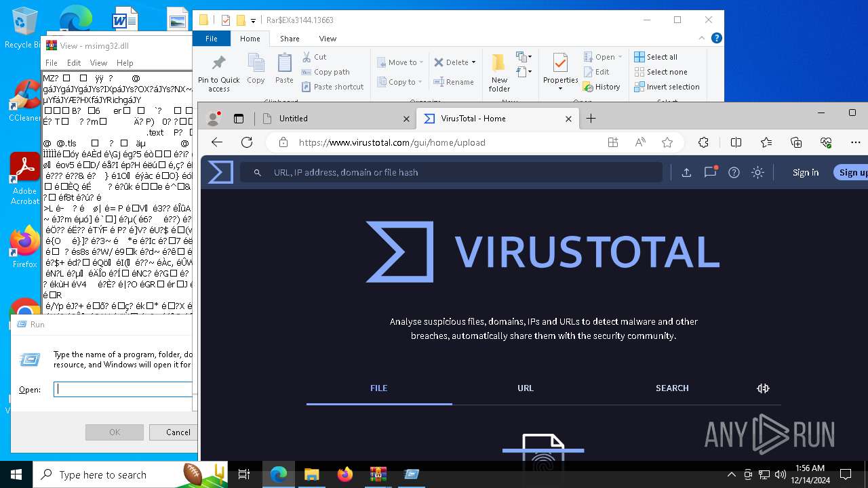Open Edit menu in msimg32.dll viewer
Image resolution: width=868 pixels, height=488 pixels.
(74, 62)
